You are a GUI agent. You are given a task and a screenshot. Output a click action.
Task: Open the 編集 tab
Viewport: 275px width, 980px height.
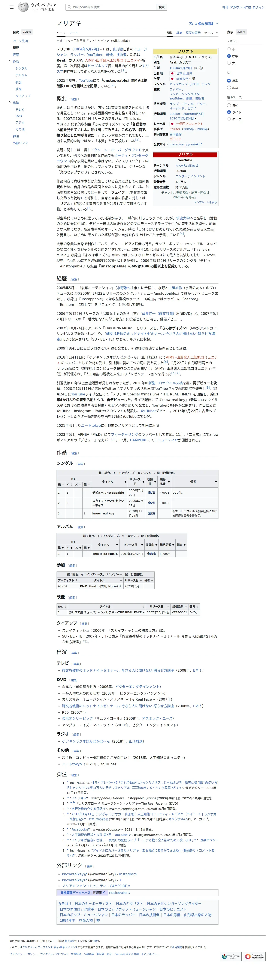point(179,33)
